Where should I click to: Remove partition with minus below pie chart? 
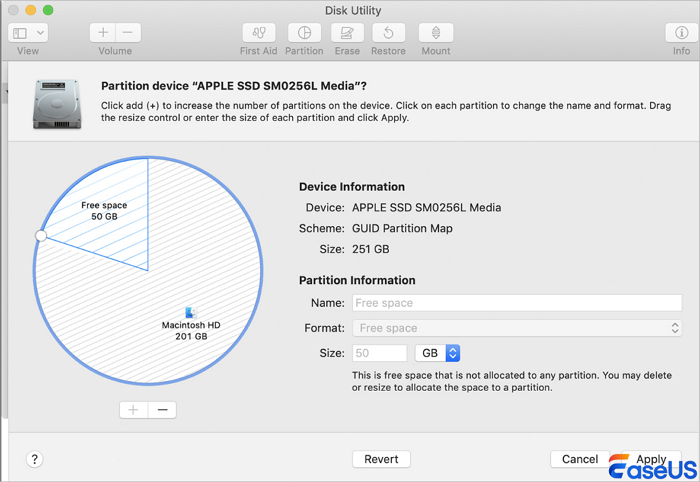[x=161, y=410]
